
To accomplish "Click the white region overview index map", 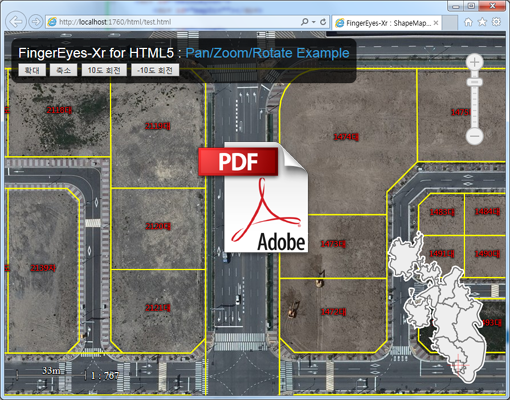I will [437, 307].
